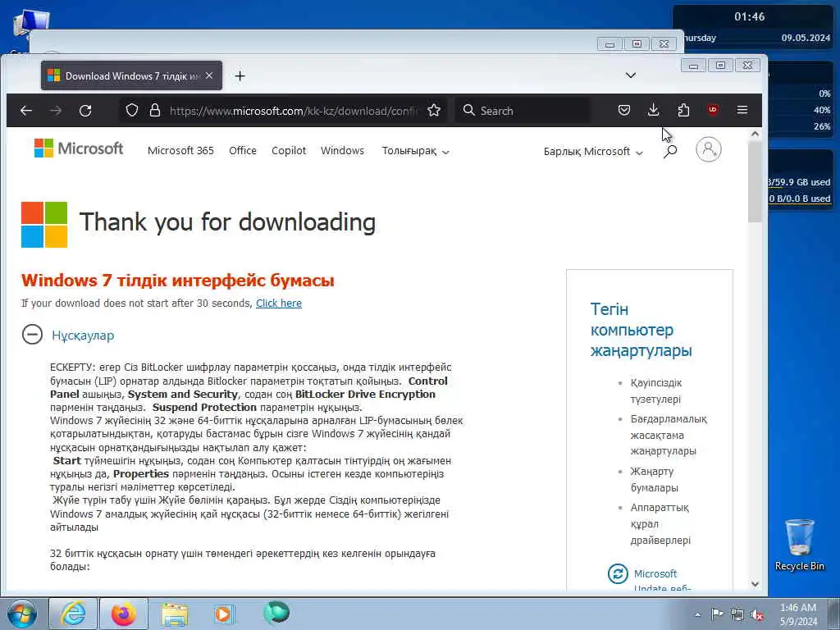
Task: Open Бағдарламалық жасақтама жаңартулары link
Action: coord(669,435)
